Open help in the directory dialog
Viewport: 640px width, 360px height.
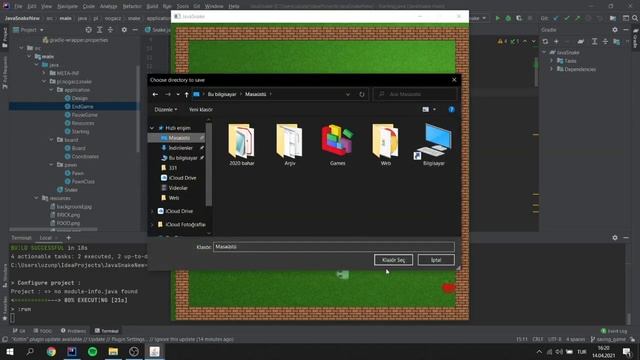(x=451, y=109)
